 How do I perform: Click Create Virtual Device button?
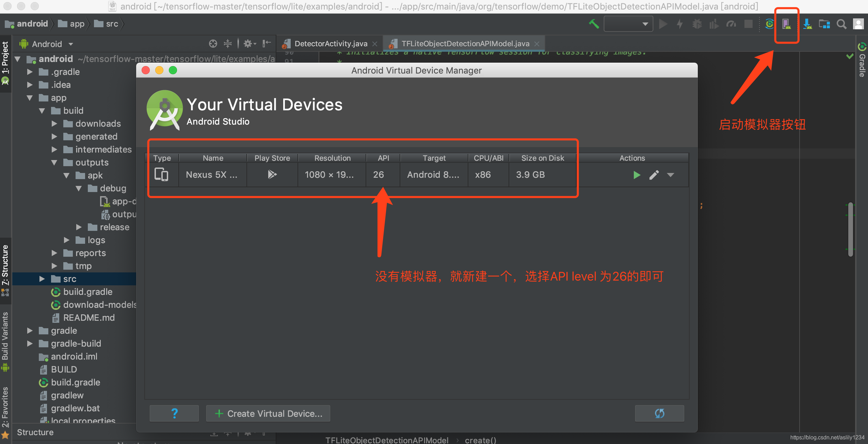(x=268, y=413)
